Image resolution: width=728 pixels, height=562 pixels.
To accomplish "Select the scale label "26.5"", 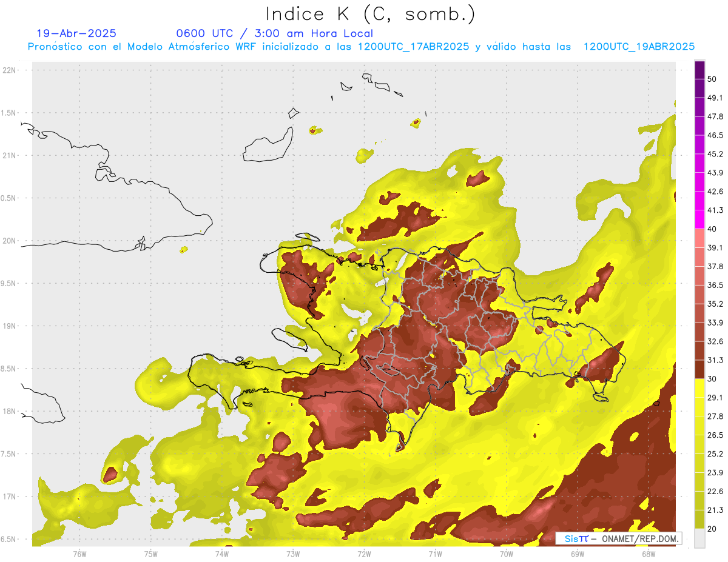I will (x=715, y=435).
